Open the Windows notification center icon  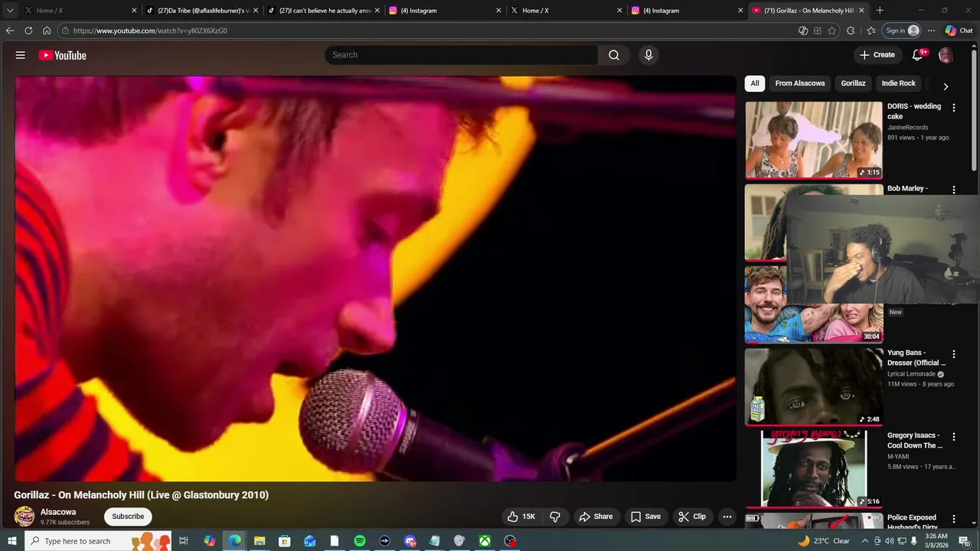[x=965, y=541]
